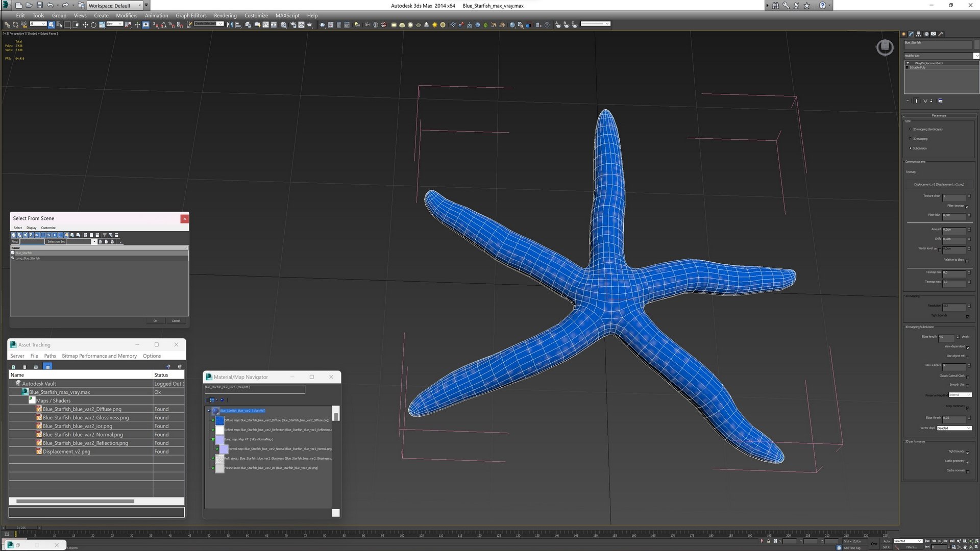
Task: Click Show End Result toggle icon
Action: pos(917,101)
